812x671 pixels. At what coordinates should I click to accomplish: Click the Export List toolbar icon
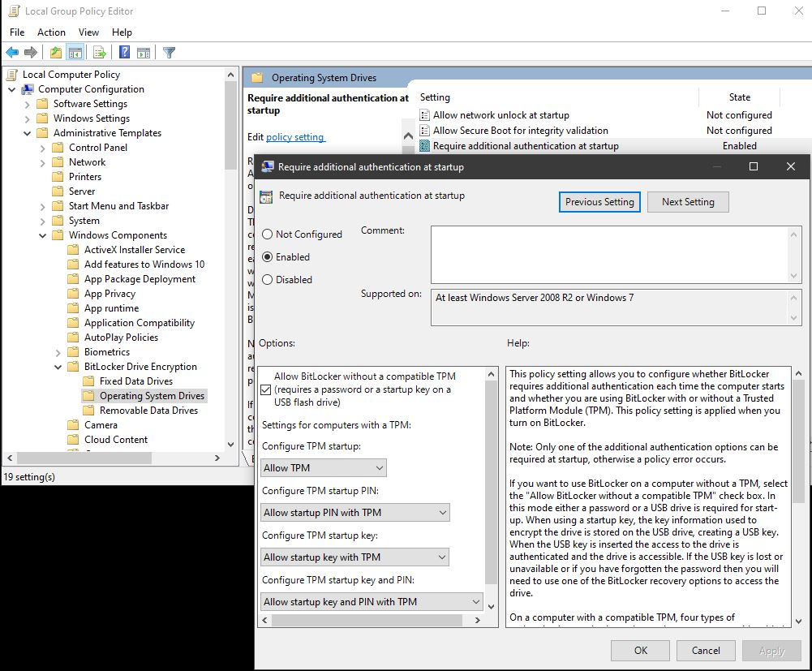[100, 52]
